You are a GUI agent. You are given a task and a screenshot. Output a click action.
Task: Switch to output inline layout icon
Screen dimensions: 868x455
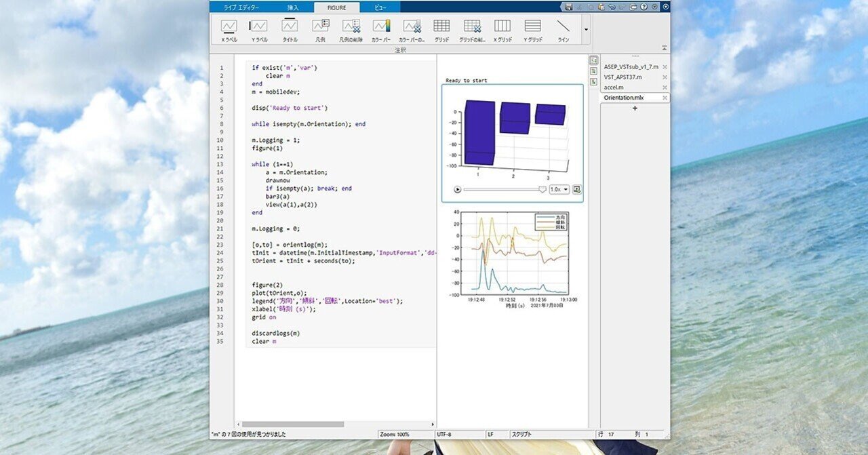593,71
